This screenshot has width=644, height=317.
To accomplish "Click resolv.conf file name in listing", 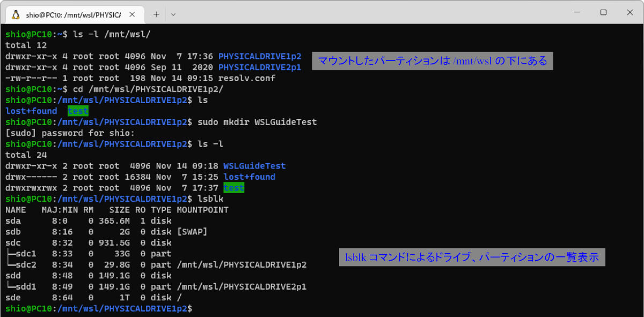I will click(247, 78).
